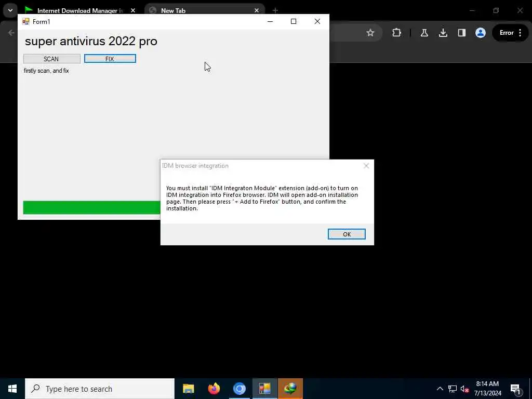Minimize the Form1 window
Screen dimensions: 532x399
270,21
